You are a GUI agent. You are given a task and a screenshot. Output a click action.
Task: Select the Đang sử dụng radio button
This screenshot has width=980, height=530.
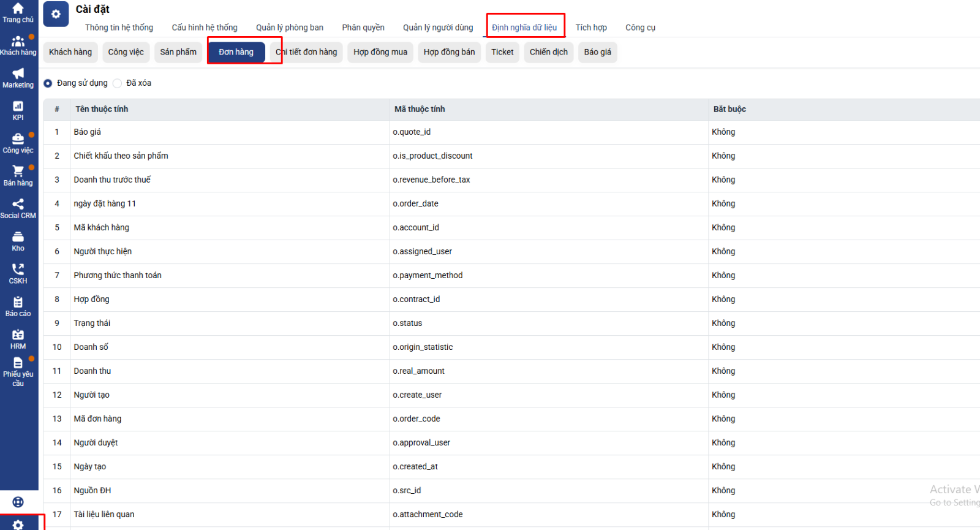pos(48,83)
